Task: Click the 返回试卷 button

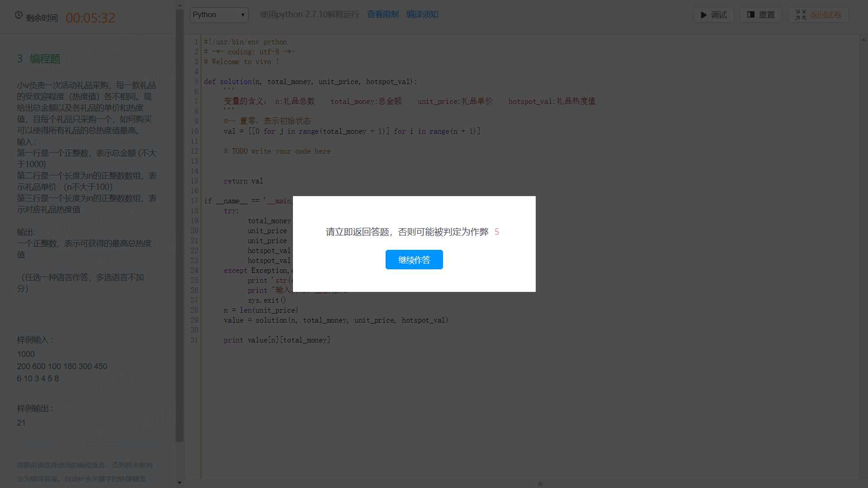Action: pos(818,15)
